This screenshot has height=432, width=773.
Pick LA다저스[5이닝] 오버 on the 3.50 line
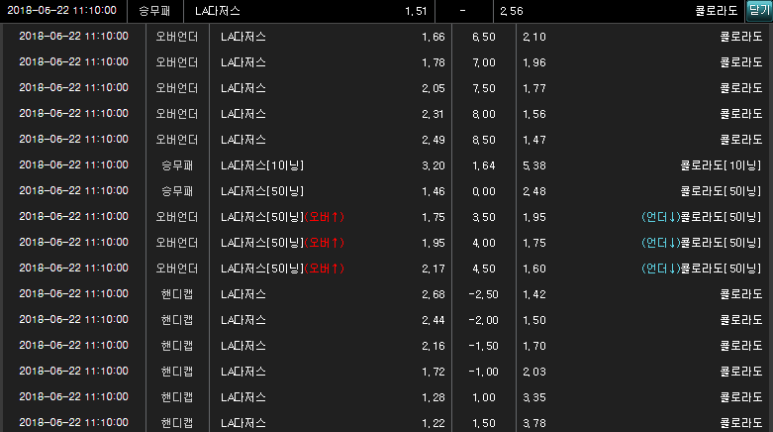tap(330, 216)
